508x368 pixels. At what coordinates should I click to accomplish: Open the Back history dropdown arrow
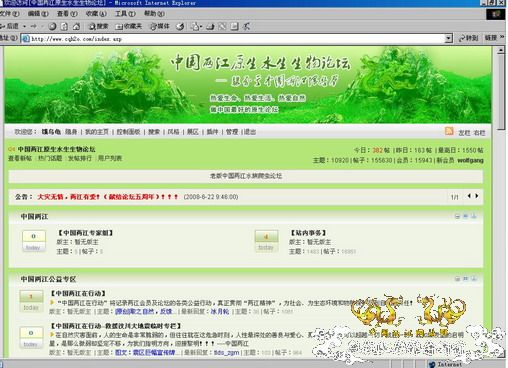click(x=24, y=26)
